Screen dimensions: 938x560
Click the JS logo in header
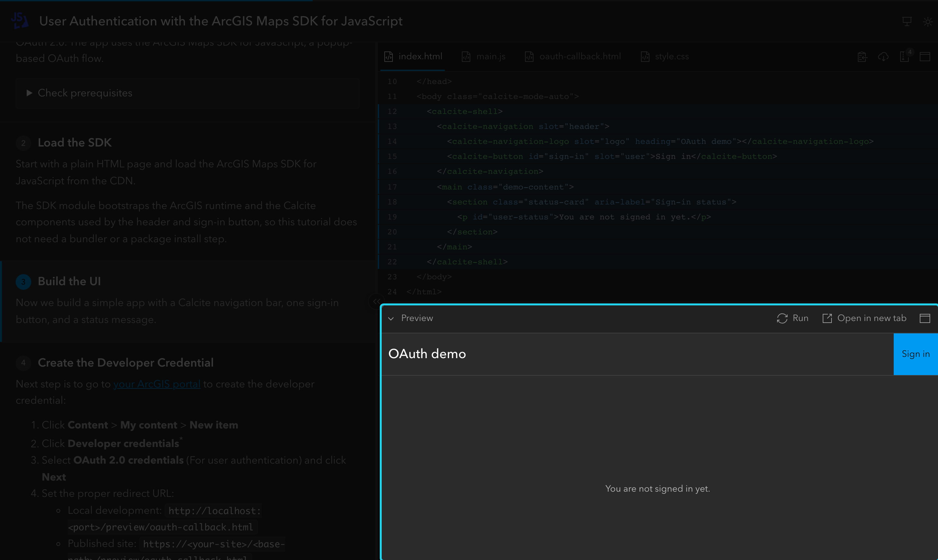(20, 21)
